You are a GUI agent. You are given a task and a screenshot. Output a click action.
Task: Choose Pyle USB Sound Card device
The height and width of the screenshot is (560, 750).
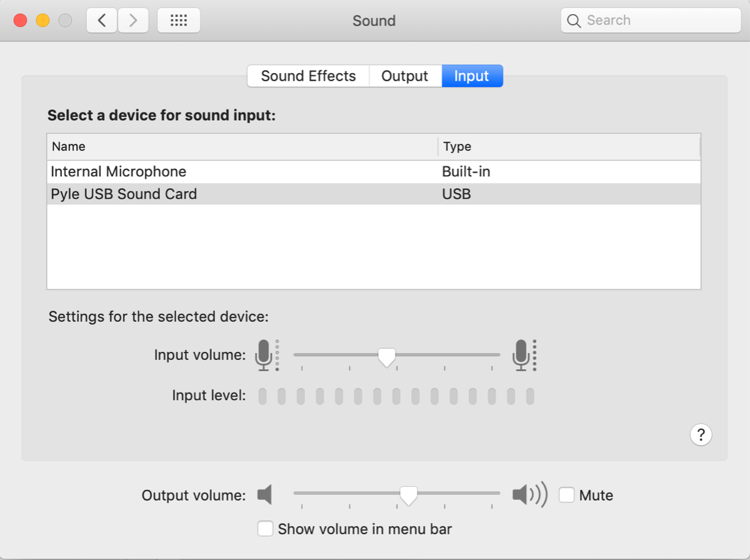tap(124, 194)
